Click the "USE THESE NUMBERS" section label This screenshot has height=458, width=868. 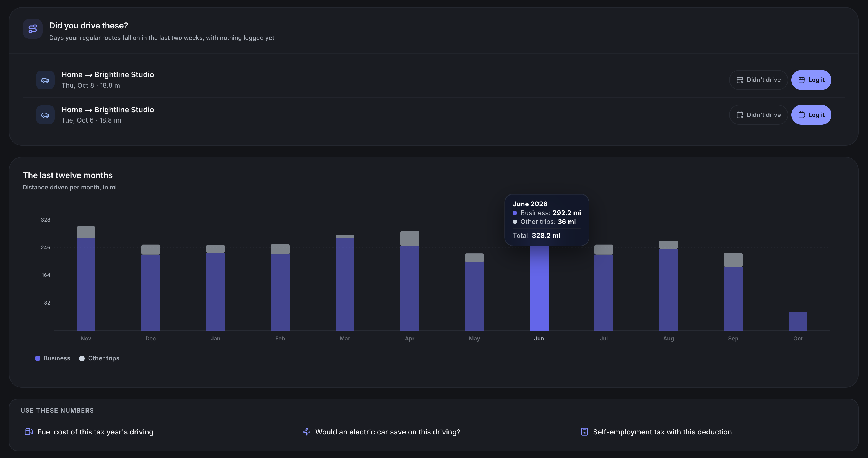click(x=57, y=410)
